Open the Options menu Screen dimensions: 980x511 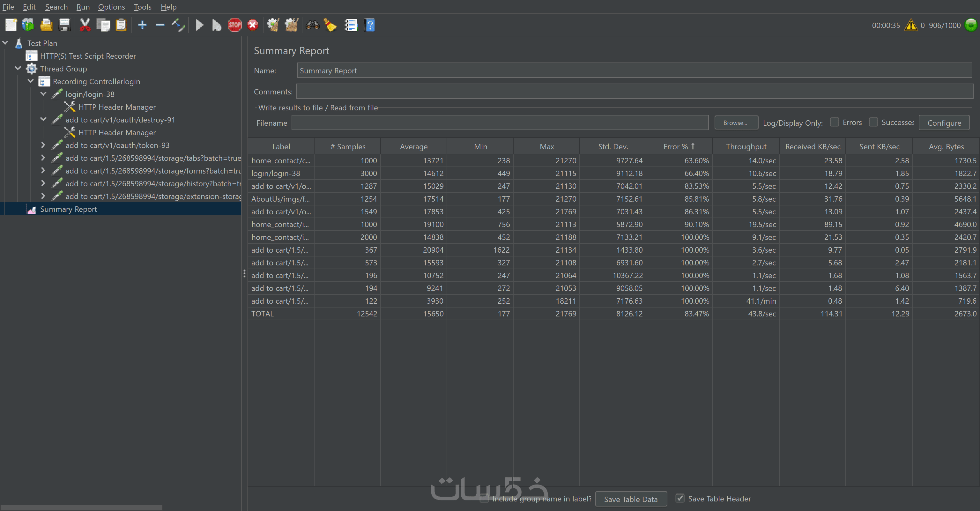click(x=111, y=7)
